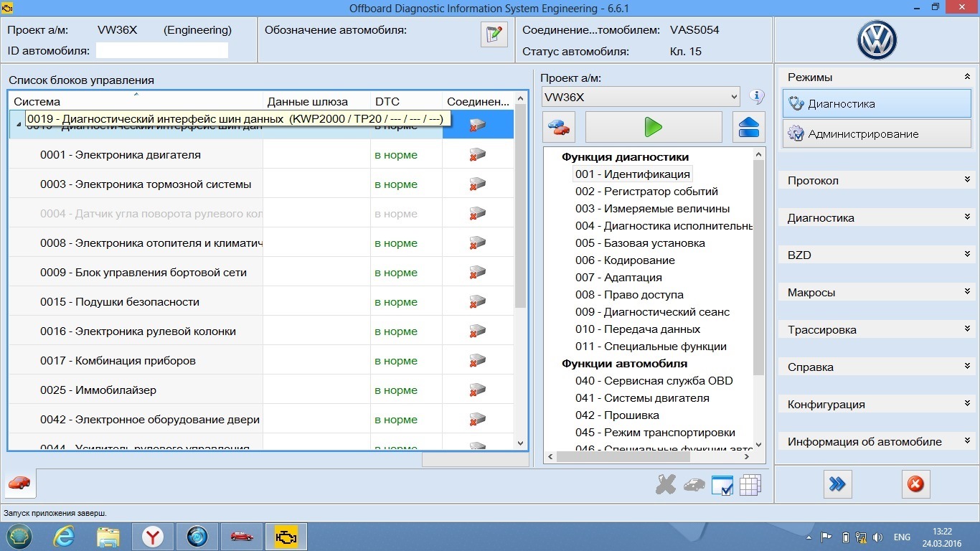Screen dimensions: 980x551
Task: Select 007 - Адаптация function
Action: (x=618, y=278)
